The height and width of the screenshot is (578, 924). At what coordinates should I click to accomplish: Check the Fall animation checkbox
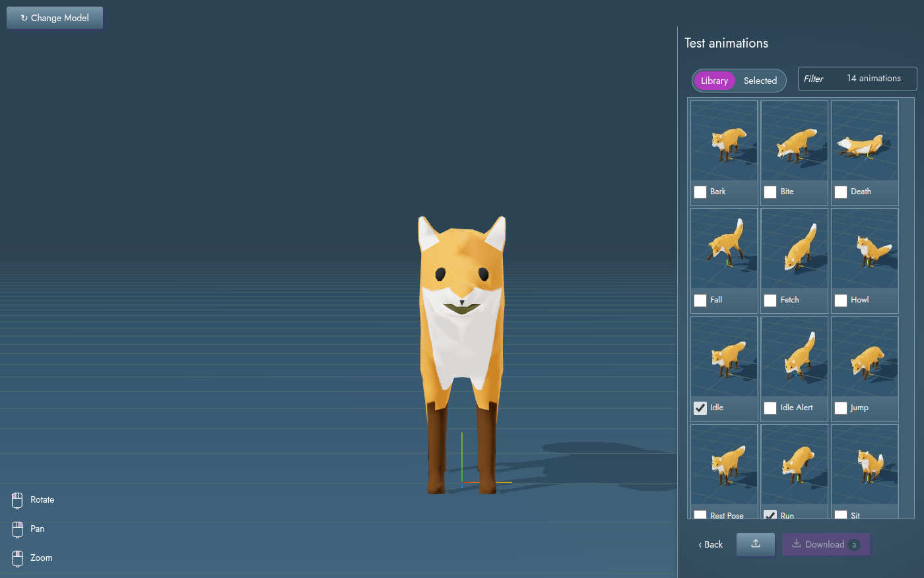700,301
